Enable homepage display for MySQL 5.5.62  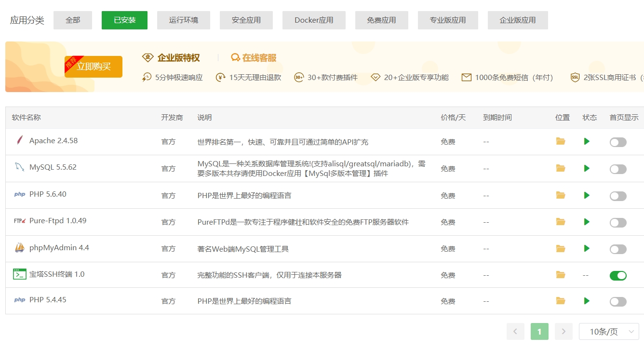click(x=618, y=169)
